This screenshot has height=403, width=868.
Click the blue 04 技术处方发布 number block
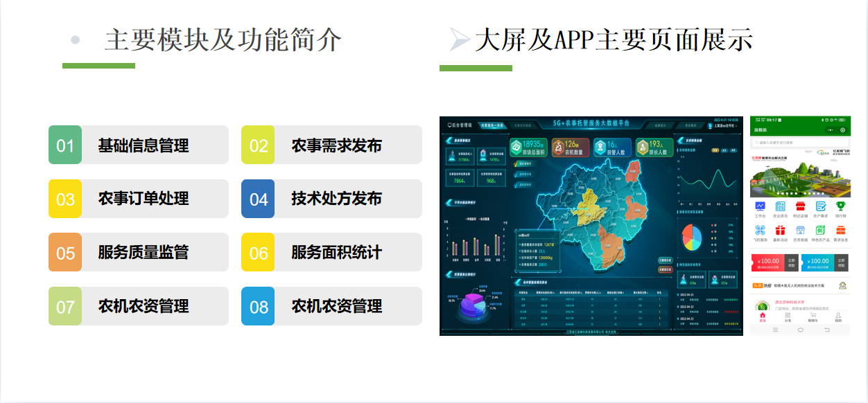coord(258,199)
